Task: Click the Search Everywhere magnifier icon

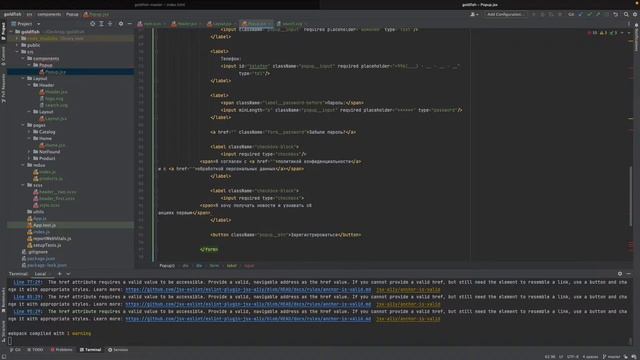Action: pyautogui.click(x=626, y=14)
